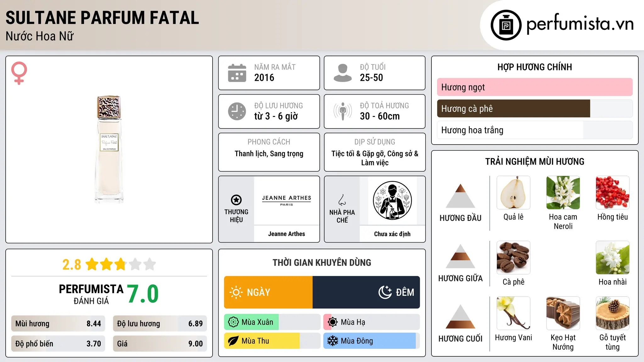Click the SULTANE PARFUM FATAL title
This screenshot has height=362, width=644.
tap(103, 18)
